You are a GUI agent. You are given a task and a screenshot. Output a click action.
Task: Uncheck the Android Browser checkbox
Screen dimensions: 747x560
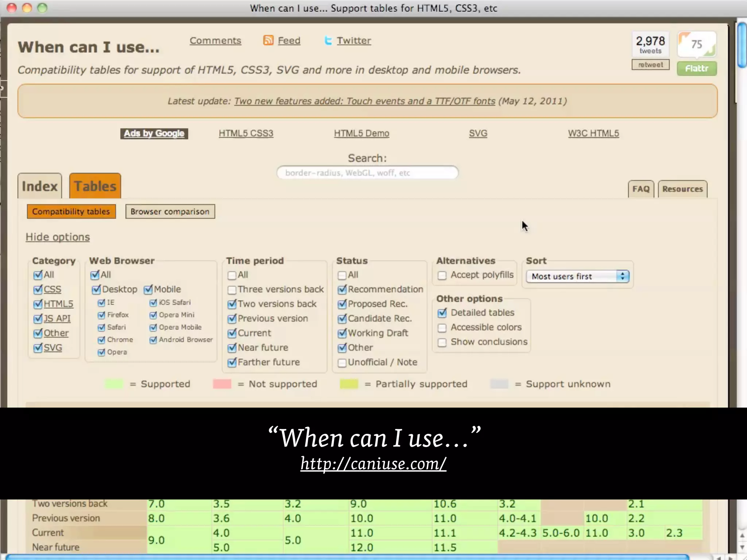(153, 340)
